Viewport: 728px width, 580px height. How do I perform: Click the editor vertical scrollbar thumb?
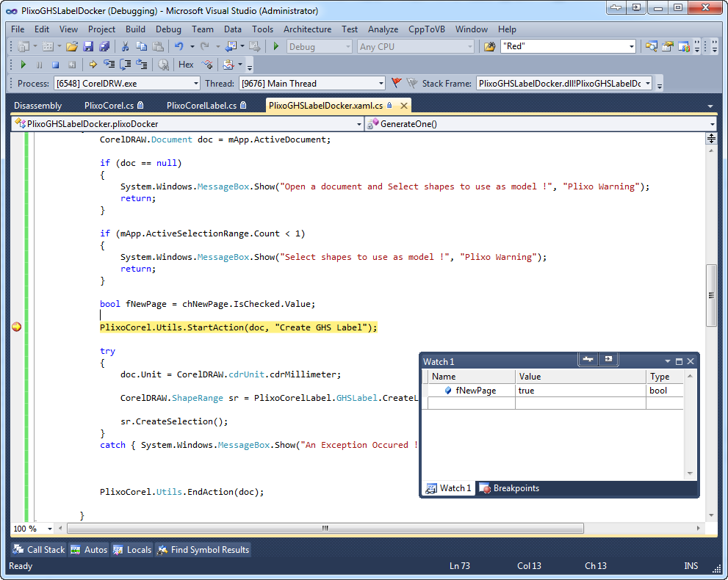pyautogui.click(x=711, y=296)
